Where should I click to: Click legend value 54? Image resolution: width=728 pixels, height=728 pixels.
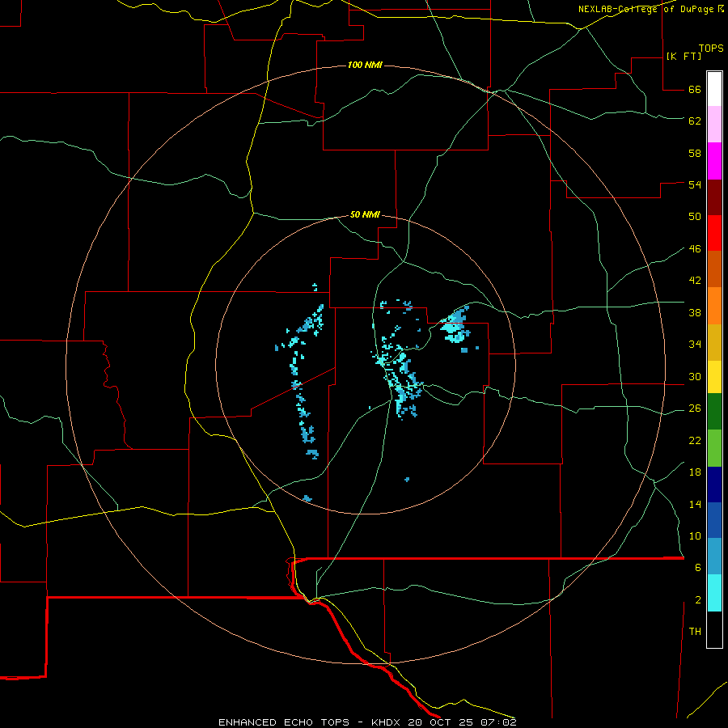tap(695, 184)
